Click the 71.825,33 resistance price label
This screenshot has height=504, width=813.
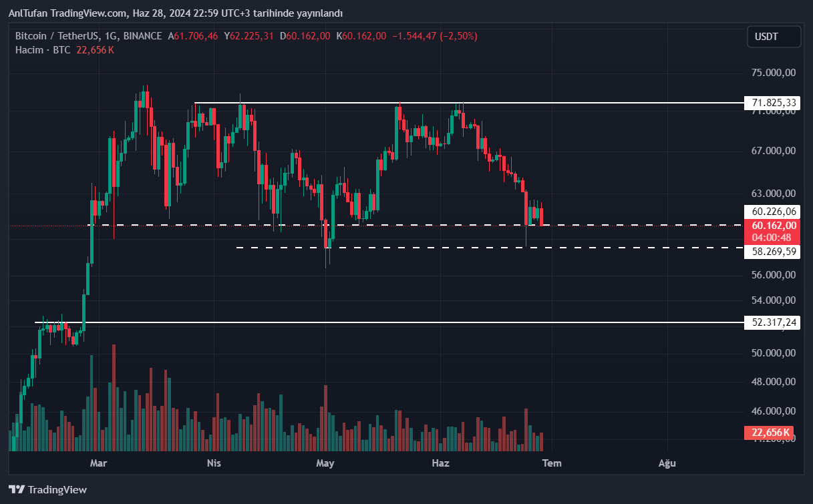click(x=774, y=103)
